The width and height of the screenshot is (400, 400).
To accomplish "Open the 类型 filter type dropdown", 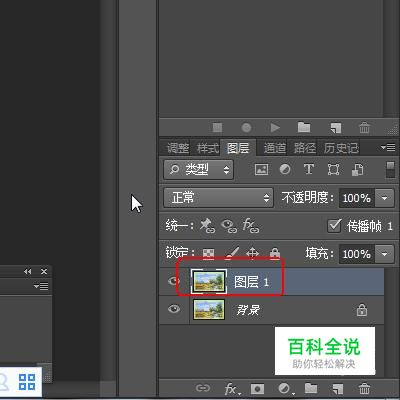I will point(198,170).
